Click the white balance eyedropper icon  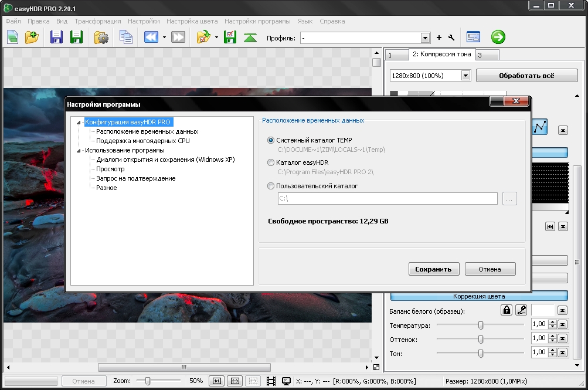point(521,310)
